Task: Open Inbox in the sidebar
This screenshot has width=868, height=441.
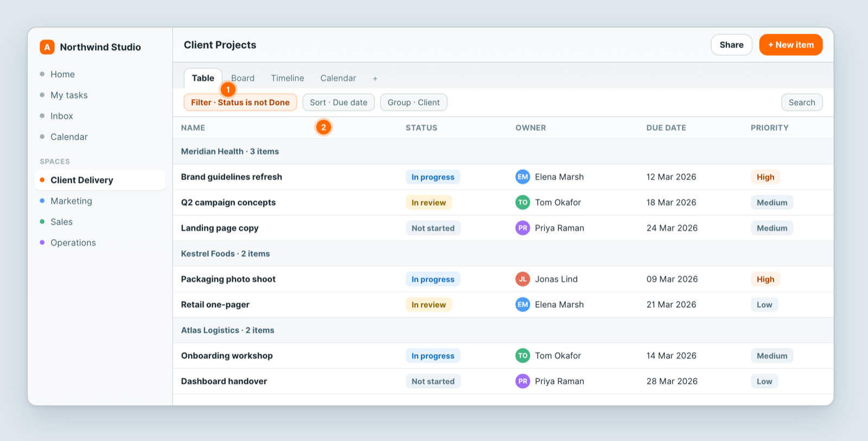Action: click(100, 116)
